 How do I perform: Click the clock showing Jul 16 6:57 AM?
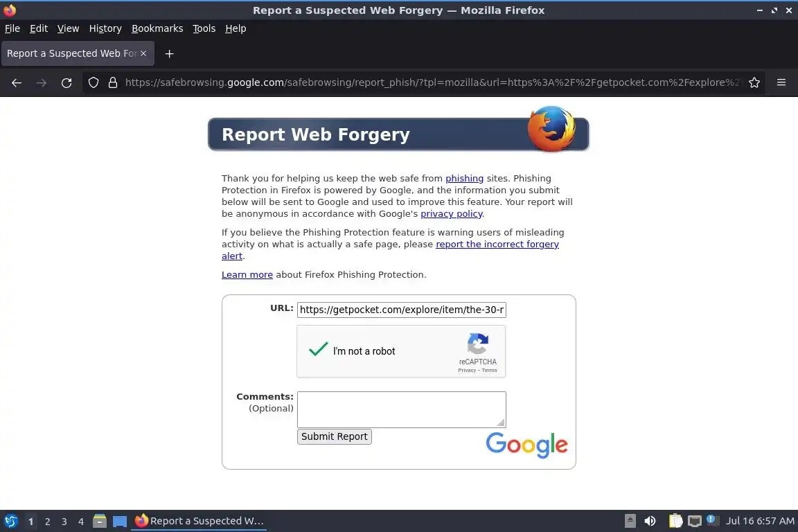[760, 521]
